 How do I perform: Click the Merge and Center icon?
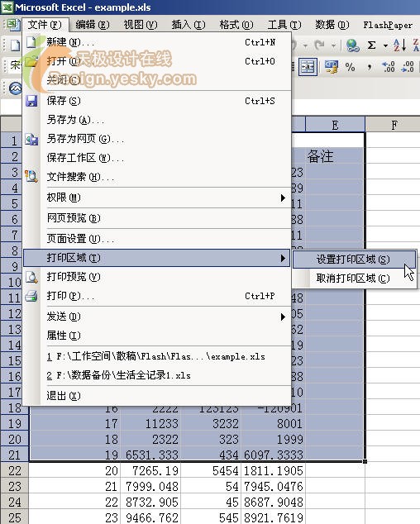click(308, 67)
